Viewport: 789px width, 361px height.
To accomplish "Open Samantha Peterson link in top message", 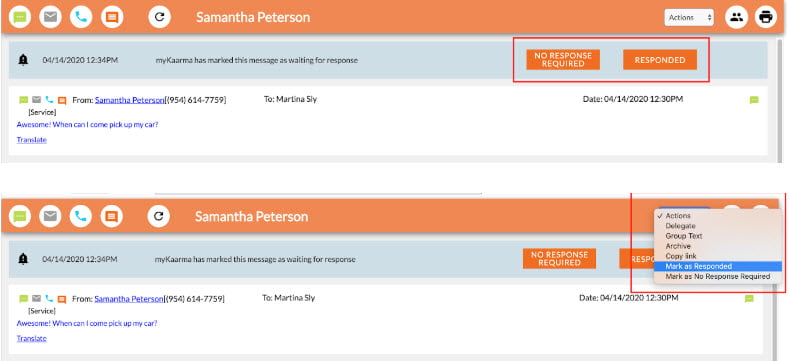I will 129,100.
